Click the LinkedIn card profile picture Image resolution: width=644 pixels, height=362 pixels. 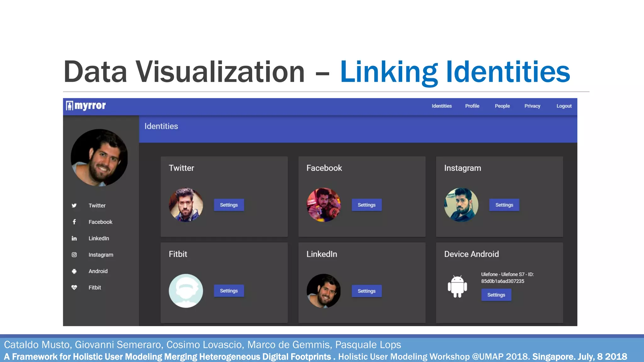click(324, 291)
